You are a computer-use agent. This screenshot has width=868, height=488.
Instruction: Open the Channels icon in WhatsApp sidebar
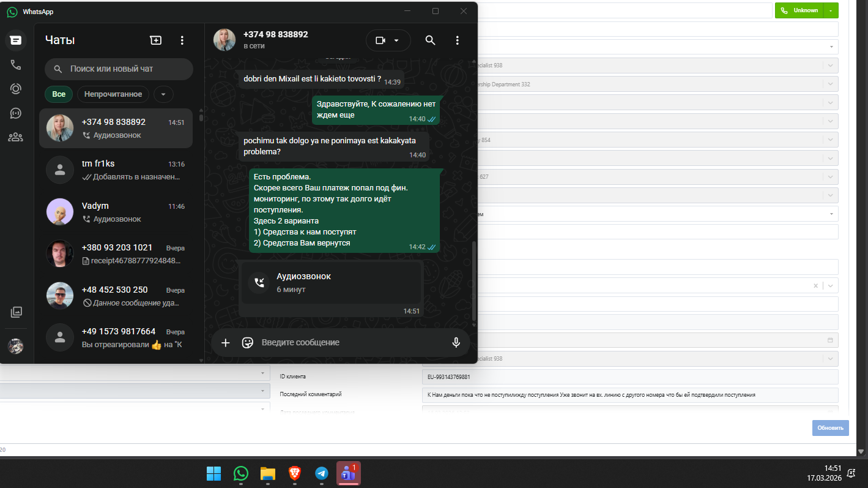tap(16, 113)
